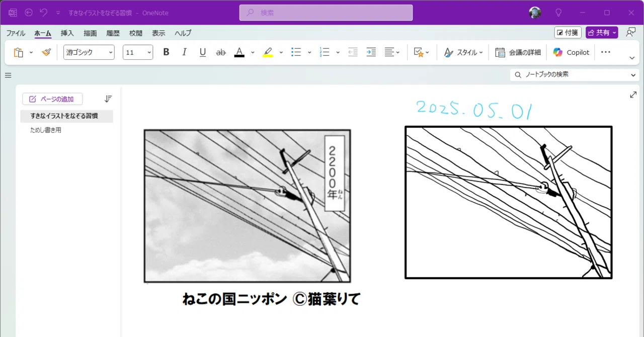Open the paragraph alignment menu

pyautogui.click(x=392, y=52)
